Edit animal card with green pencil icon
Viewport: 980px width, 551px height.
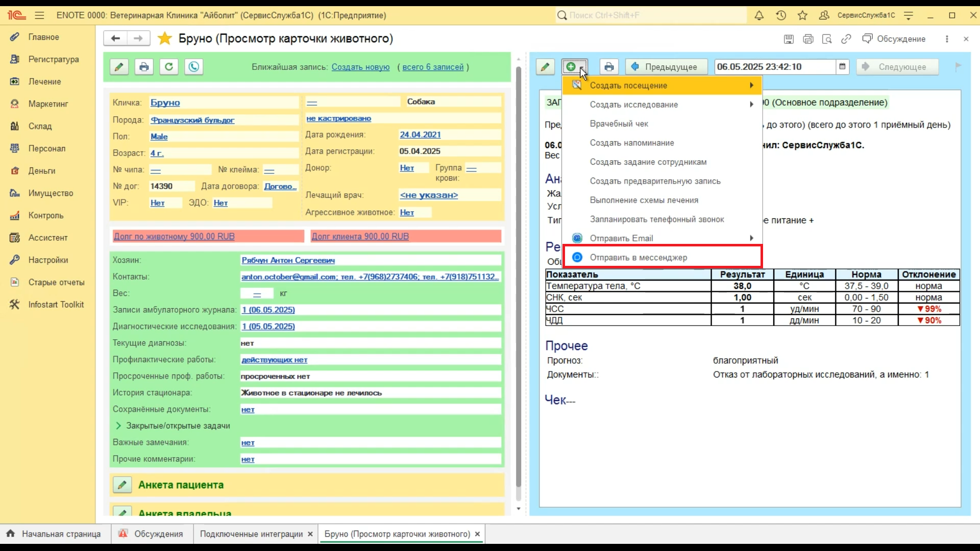point(119,67)
